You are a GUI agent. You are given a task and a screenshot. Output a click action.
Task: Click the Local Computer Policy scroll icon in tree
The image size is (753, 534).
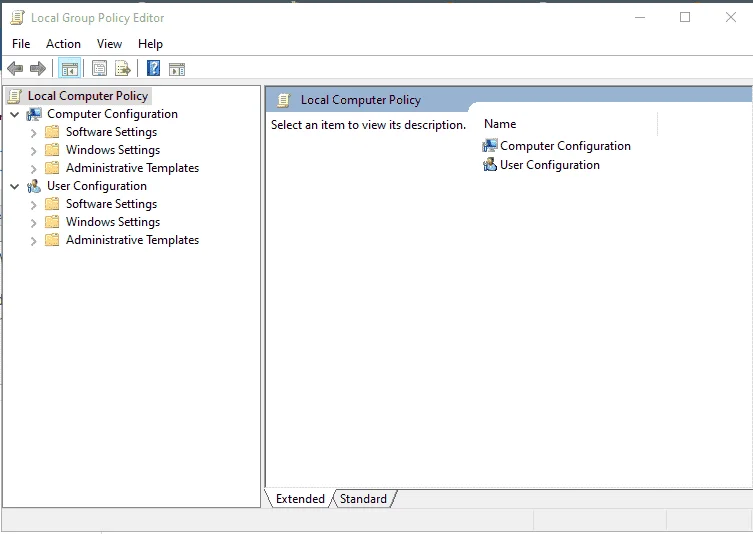click(15, 96)
